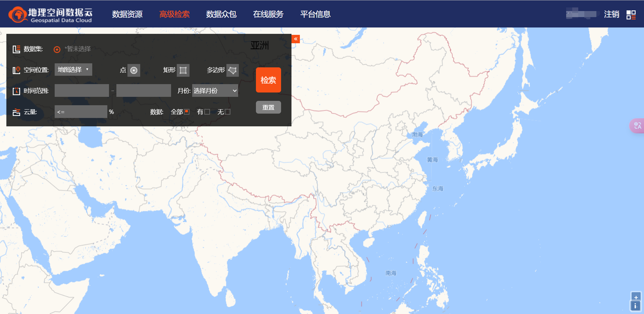The image size is (644, 314).
Task: Select the point selection tool (点)
Action: click(x=133, y=70)
